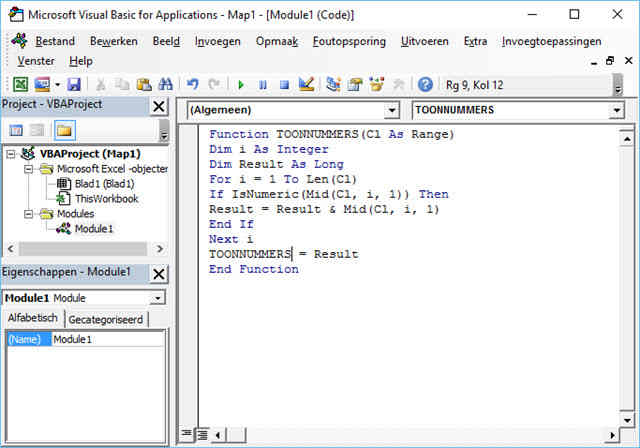Toggle Folders view in the Project panel

tap(64, 131)
